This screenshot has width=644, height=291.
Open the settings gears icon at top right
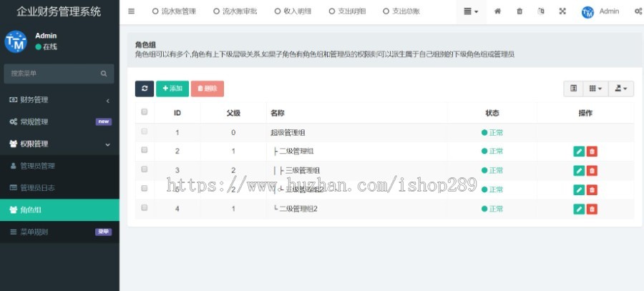[639, 11]
